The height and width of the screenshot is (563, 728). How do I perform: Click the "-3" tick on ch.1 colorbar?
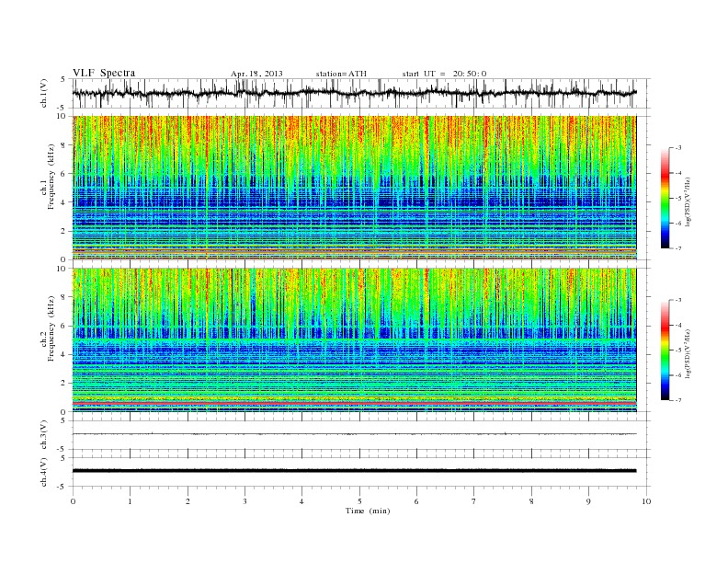coord(678,148)
